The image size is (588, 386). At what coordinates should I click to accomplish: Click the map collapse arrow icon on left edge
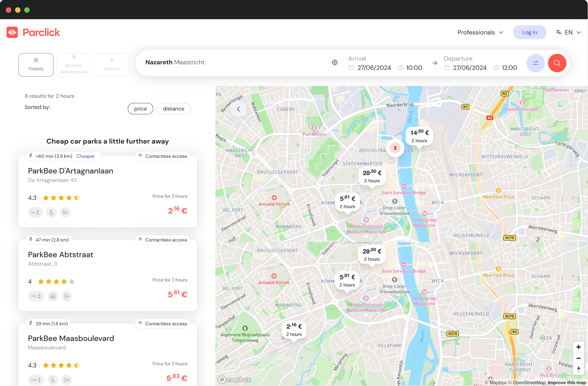tap(239, 109)
